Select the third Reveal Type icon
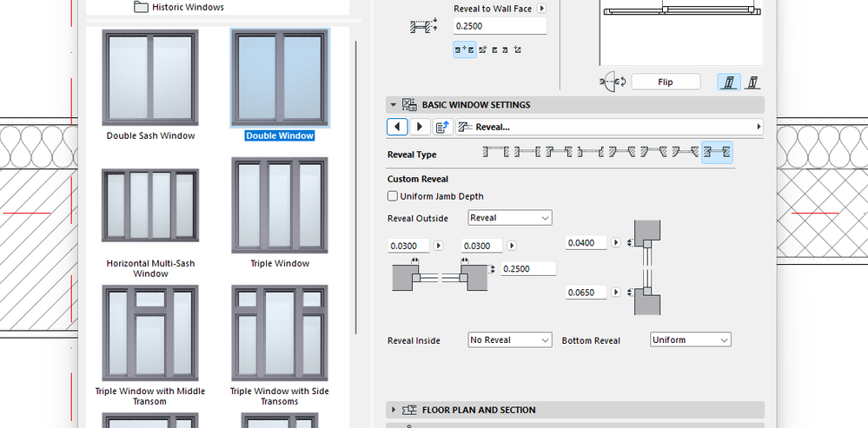Viewport: 868px width, 428px height. (559, 152)
